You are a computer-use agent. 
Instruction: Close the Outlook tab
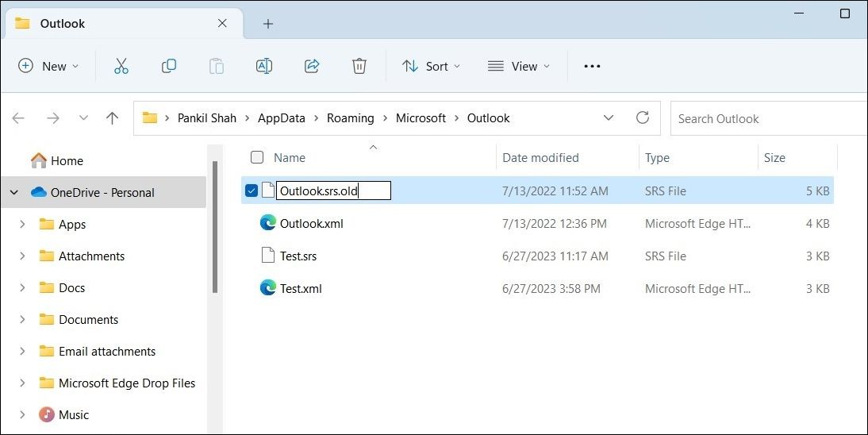(x=222, y=23)
